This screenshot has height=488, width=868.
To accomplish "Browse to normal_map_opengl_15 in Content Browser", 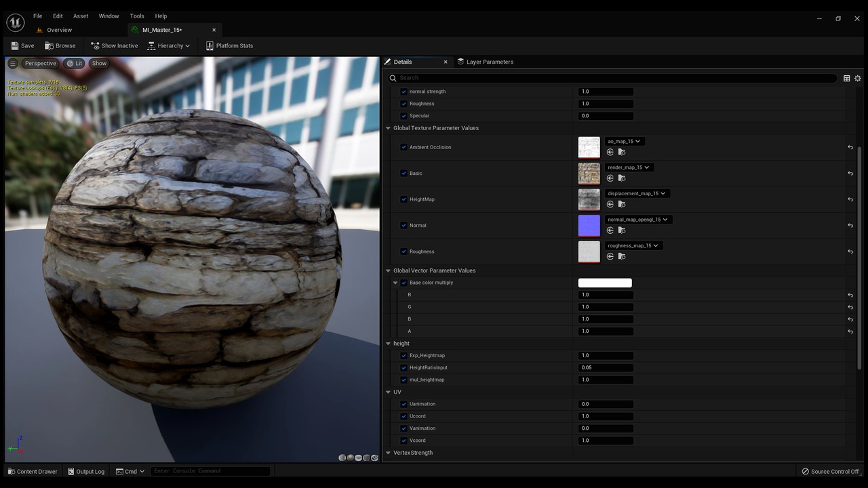I will [621, 230].
